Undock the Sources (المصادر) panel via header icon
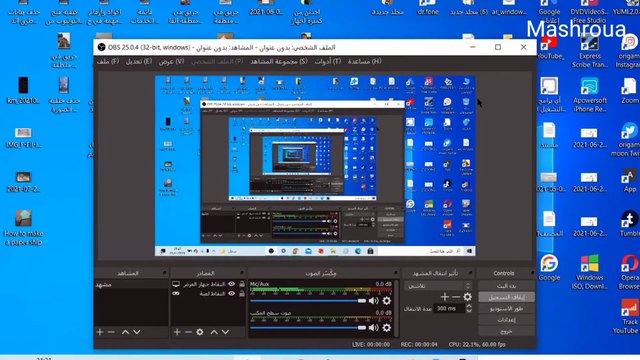 (x=242, y=273)
